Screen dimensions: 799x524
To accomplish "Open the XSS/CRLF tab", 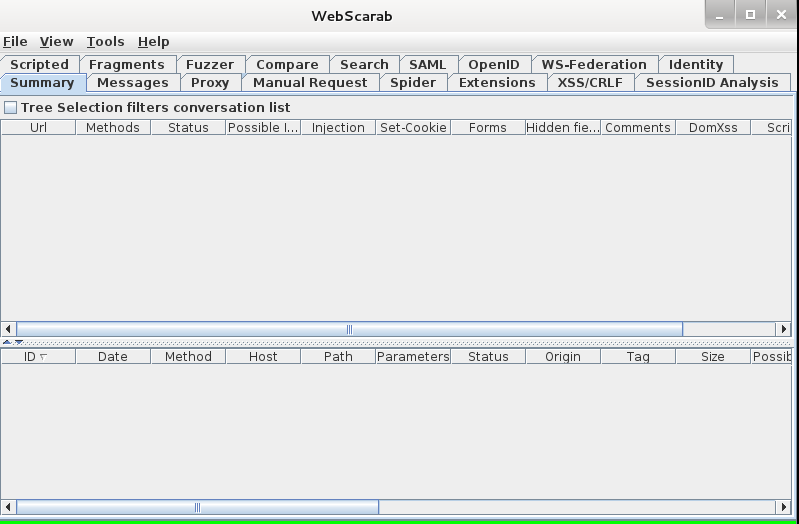I will [591, 83].
